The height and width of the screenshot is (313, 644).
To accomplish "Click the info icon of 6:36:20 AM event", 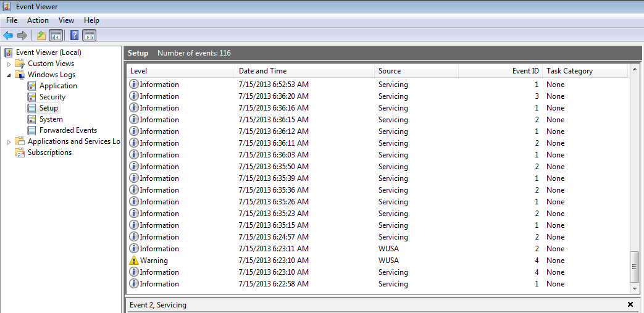I will [134, 96].
